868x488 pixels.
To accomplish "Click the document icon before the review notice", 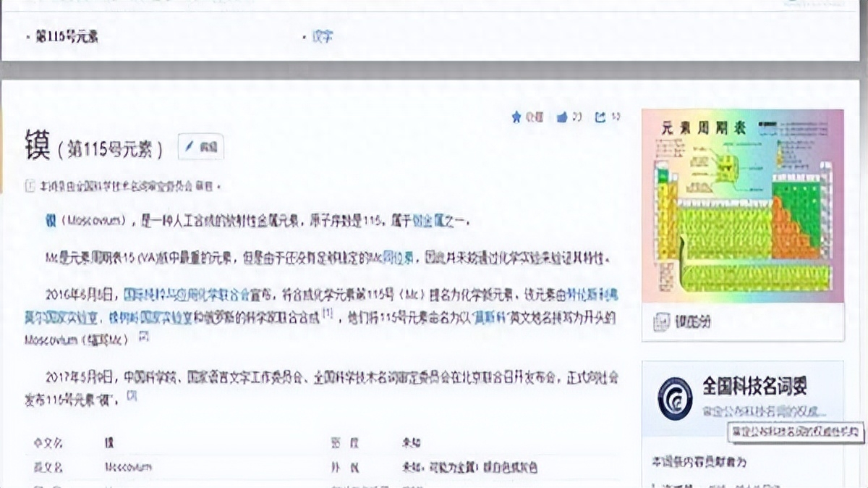I will pyautogui.click(x=30, y=185).
